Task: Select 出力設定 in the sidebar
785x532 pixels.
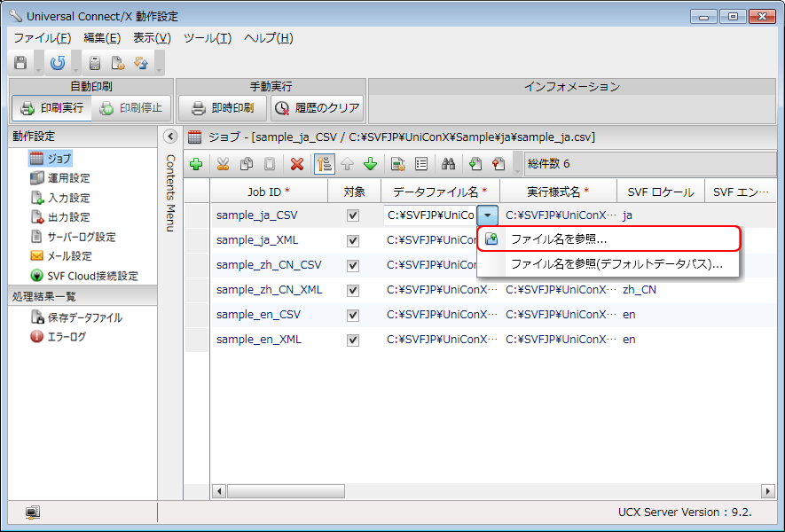Action: [x=60, y=217]
